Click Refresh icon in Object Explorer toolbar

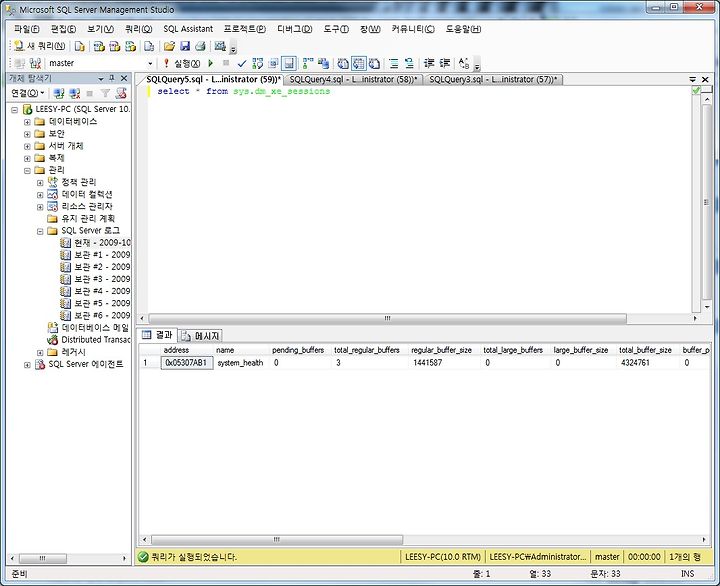pyautogui.click(x=121, y=93)
